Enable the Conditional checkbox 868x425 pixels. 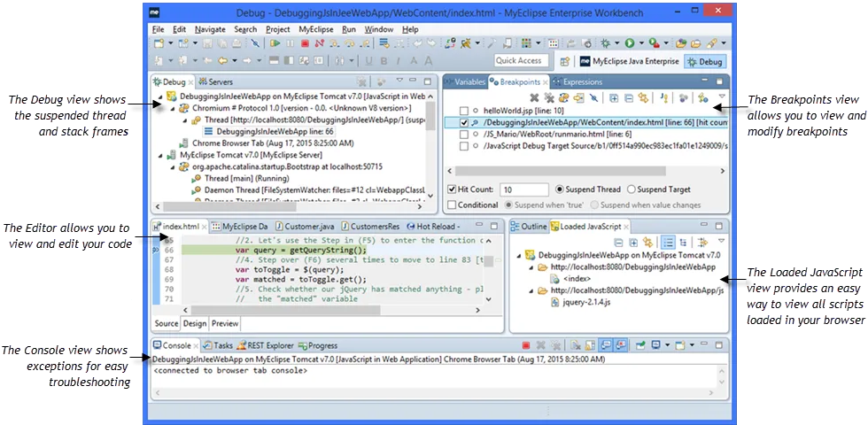452,205
